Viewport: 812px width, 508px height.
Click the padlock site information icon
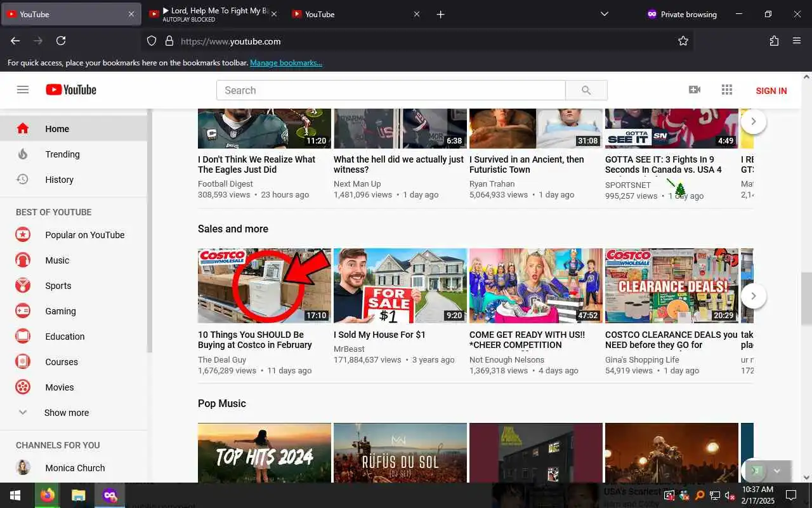(x=169, y=41)
